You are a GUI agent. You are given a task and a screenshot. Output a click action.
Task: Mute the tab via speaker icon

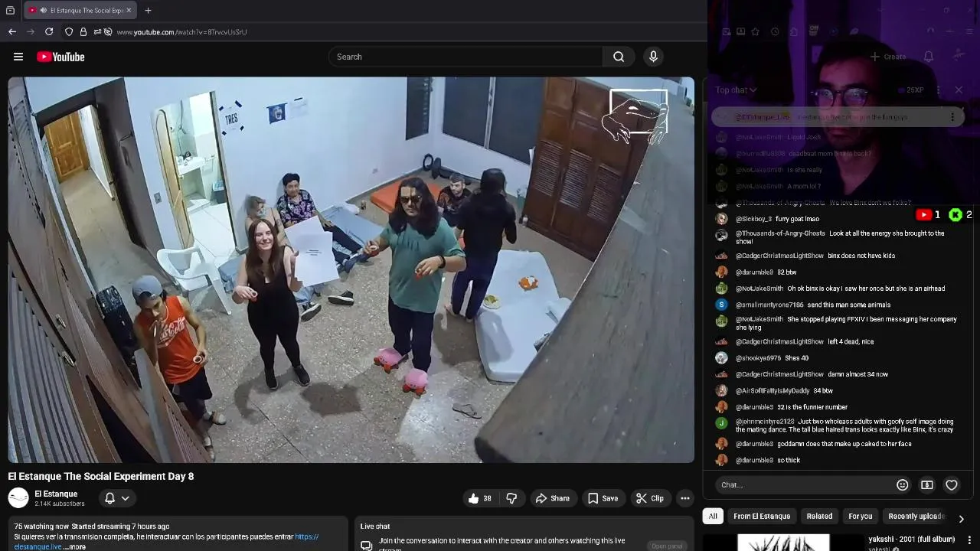[43, 11]
